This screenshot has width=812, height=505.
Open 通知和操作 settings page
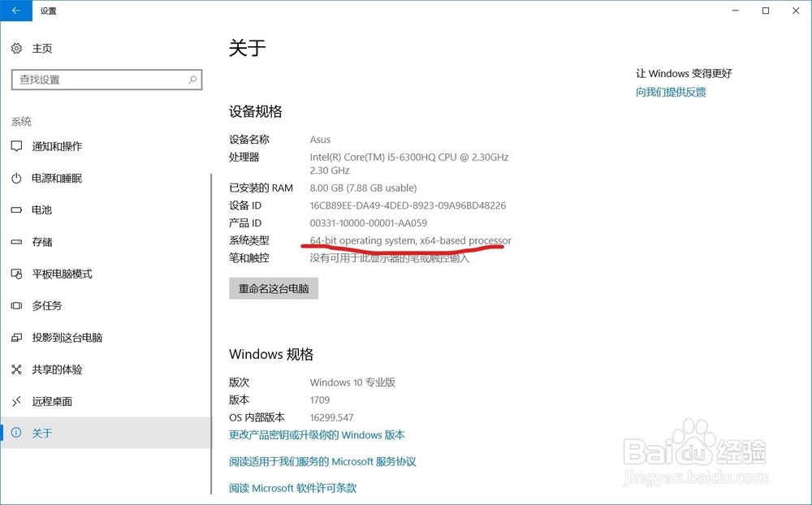[x=57, y=146]
